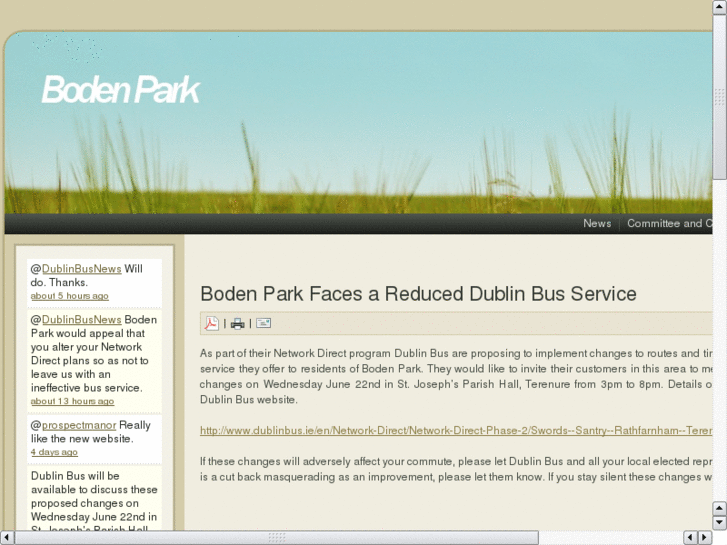This screenshot has width=727, height=545.
Task: Click the second left arrow near the horizontal scrollbar's right end
Action: tap(690, 537)
